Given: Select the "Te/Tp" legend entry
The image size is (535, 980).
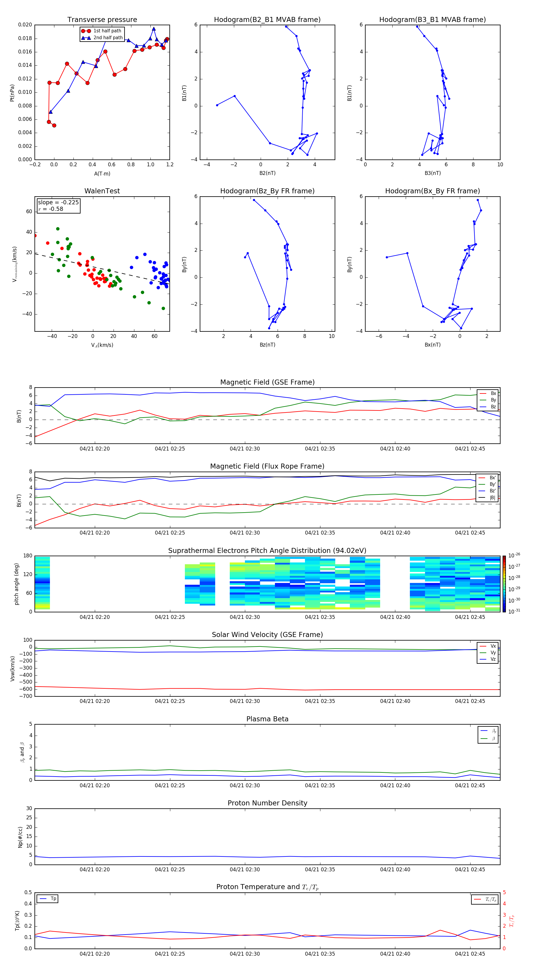Looking at the screenshot, I should (485, 899).
